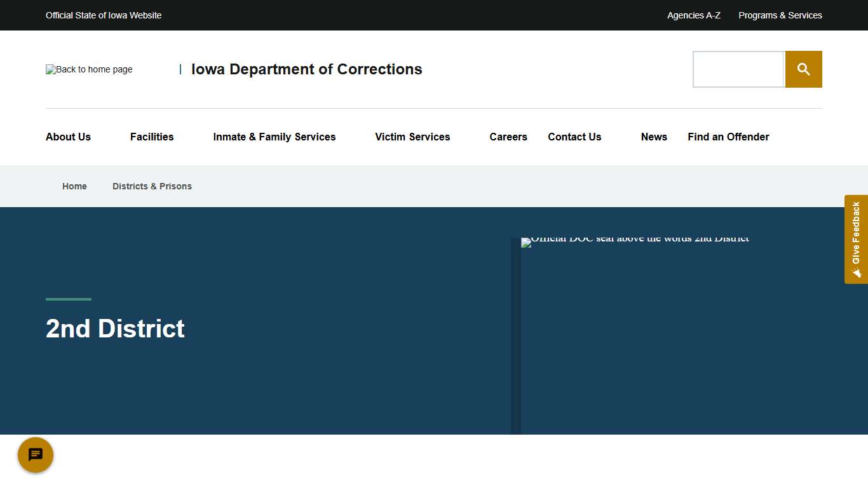Screen dimensions: 868x488
Task: Open the About Us navigation menu
Action: 68,137
